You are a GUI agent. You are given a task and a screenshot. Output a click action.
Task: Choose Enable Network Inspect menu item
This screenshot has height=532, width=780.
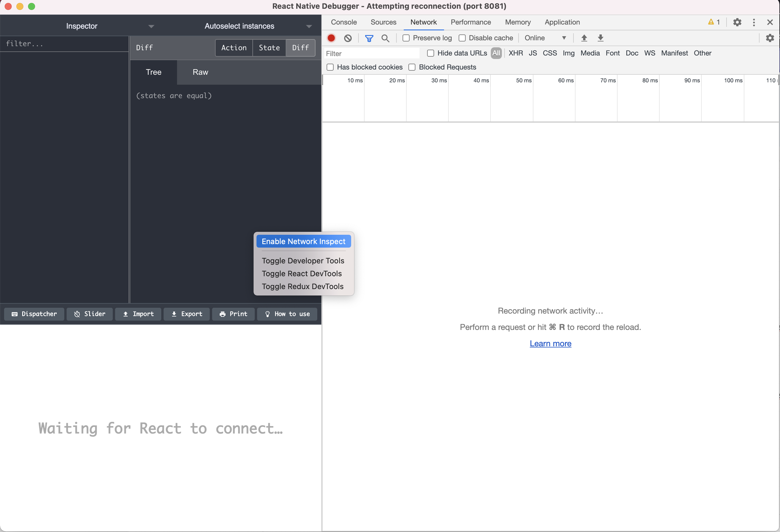(304, 241)
